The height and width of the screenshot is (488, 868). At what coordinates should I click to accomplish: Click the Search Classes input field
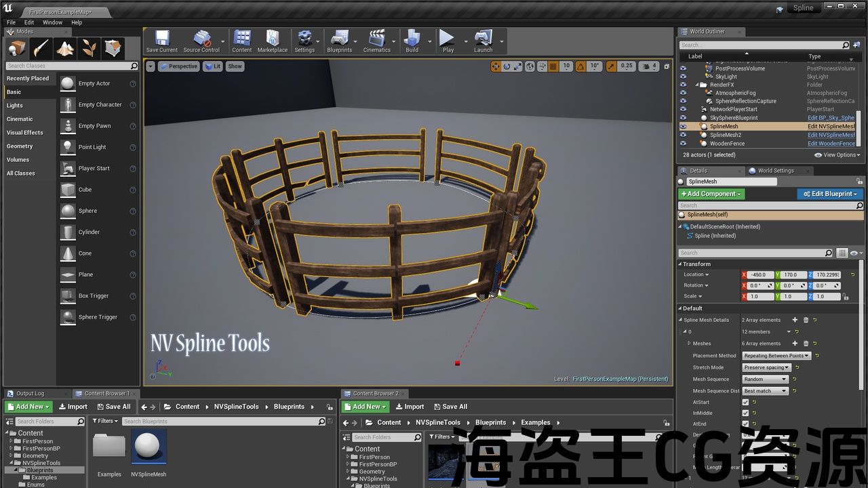66,66
